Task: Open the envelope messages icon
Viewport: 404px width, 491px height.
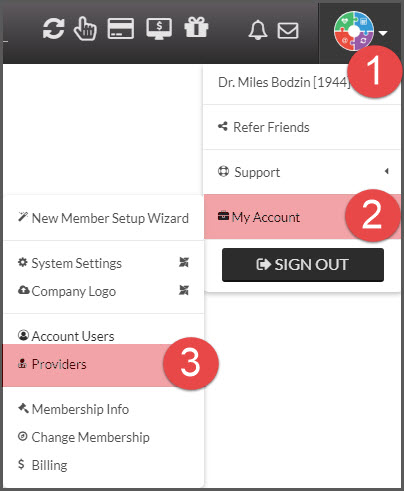Action: [x=288, y=31]
